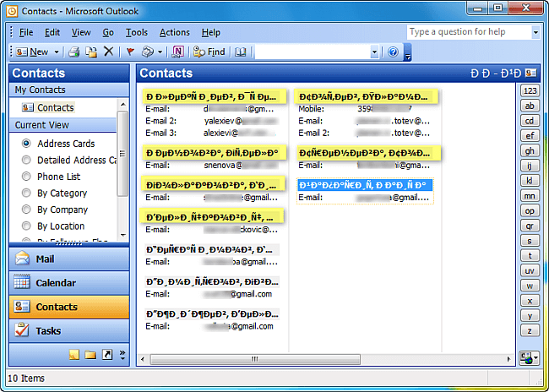Open the Go menu
The image size is (549, 392).
pyautogui.click(x=108, y=32)
